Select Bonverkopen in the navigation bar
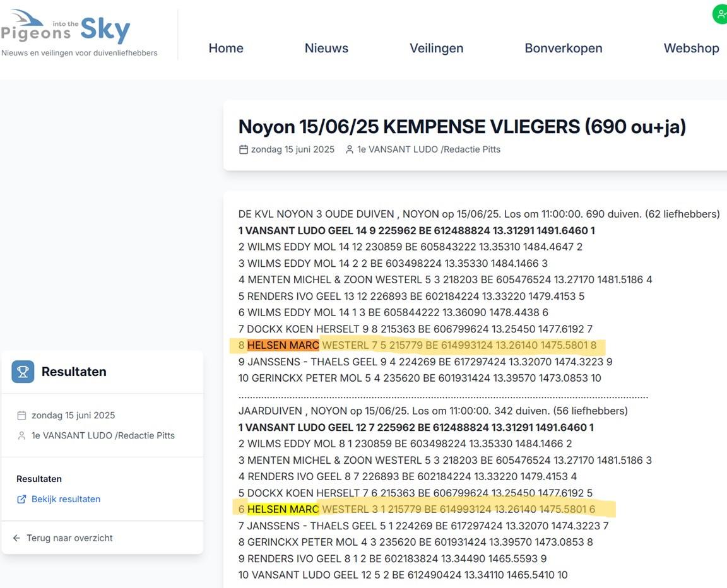 tap(564, 48)
